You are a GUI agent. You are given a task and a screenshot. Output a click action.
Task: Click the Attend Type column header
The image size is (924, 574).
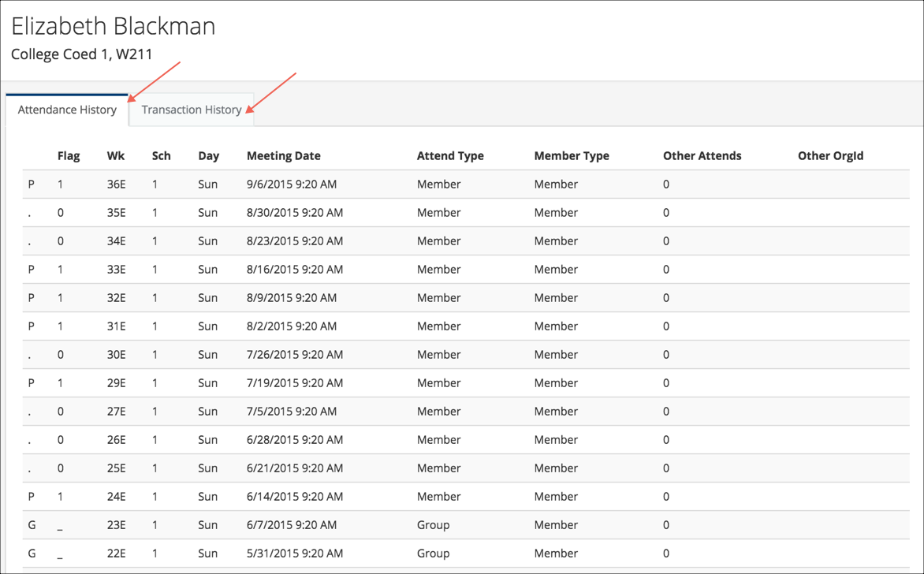tap(450, 155)
